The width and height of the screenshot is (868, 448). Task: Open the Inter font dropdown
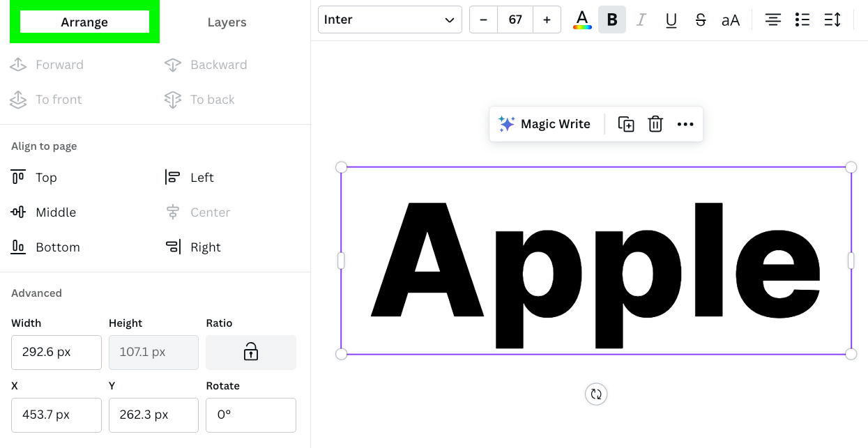tap(389, 19)
